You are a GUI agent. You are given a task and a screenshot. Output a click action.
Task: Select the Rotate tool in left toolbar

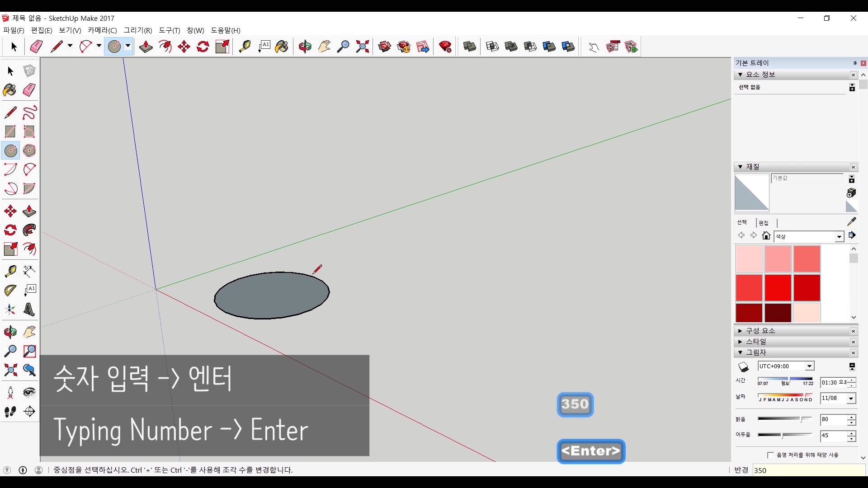tap(10, 230)
